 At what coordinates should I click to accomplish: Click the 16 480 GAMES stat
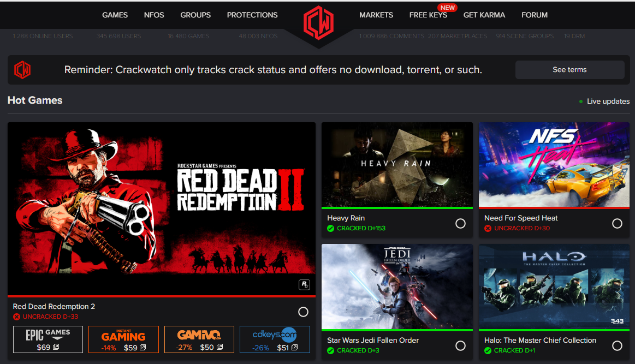[188, 36]
